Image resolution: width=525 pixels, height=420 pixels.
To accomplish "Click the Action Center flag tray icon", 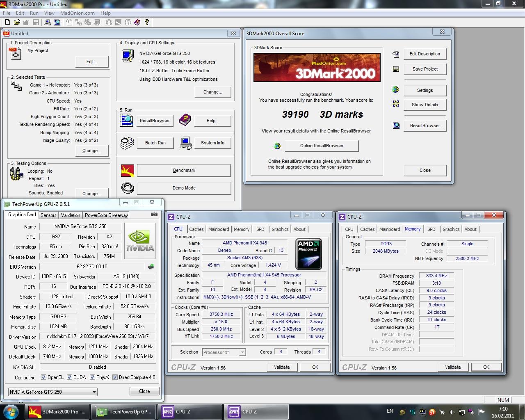I will tap(482, 412).
